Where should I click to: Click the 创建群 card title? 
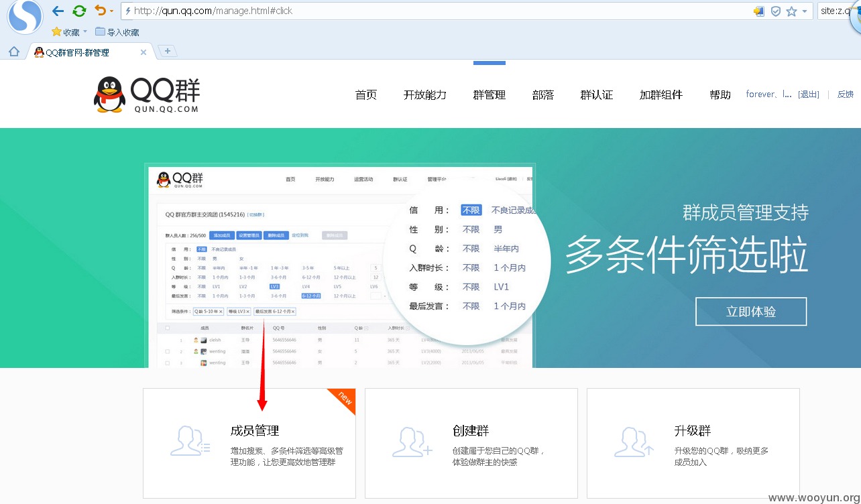[x=471, y=430]
